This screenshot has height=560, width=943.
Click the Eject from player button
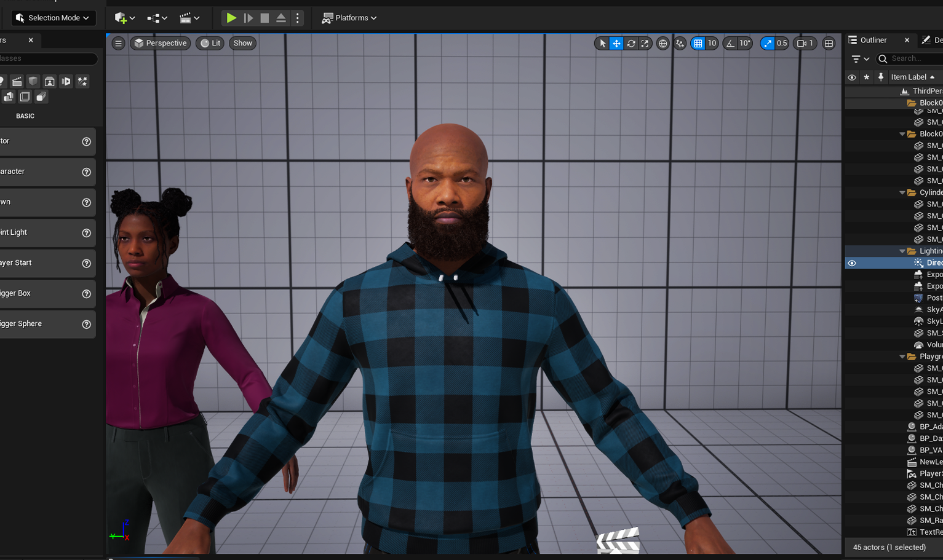(x=281, y=18)
